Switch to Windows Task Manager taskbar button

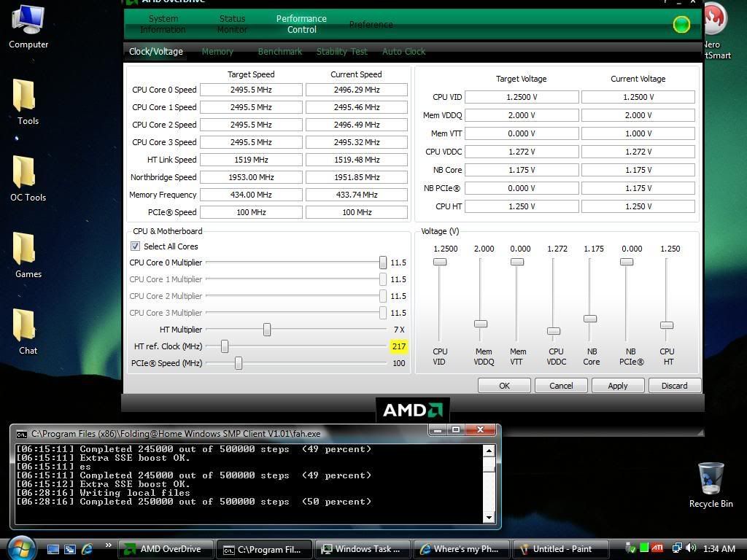tap(363, 549)
